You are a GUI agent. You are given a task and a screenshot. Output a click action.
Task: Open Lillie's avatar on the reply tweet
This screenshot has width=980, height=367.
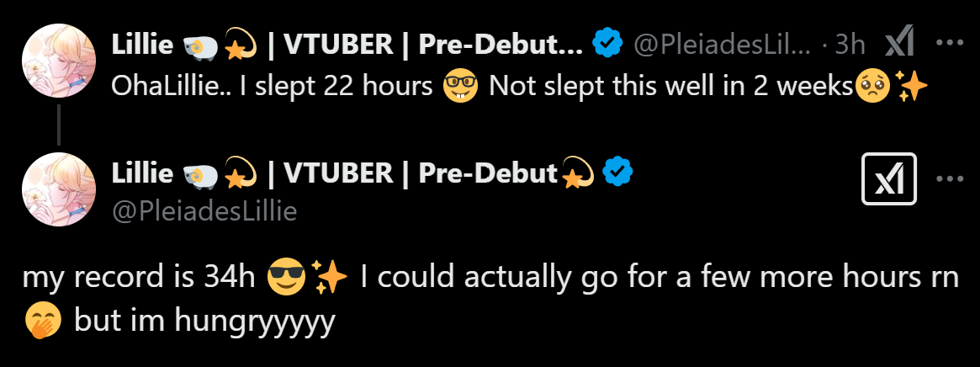coord(58,189)
